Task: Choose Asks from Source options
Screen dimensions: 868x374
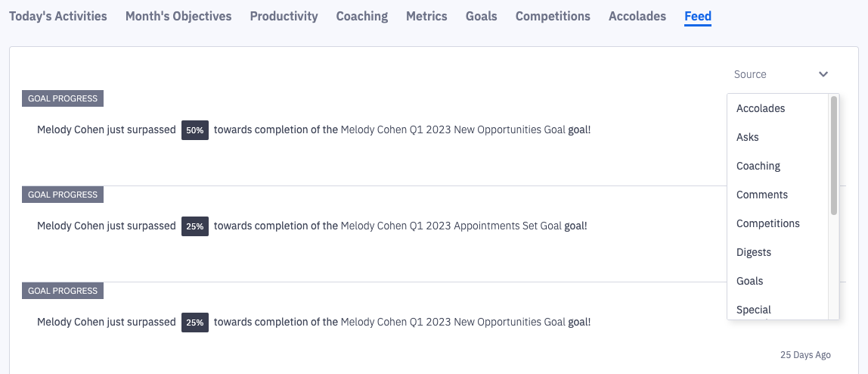Action: [x=748, y=137]
